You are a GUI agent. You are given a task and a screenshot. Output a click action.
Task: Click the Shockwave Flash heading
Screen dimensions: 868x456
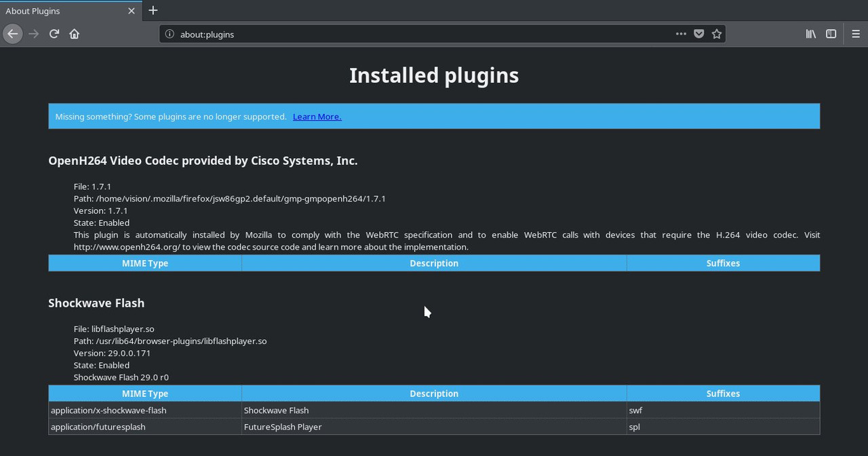(x=96, y=303)
